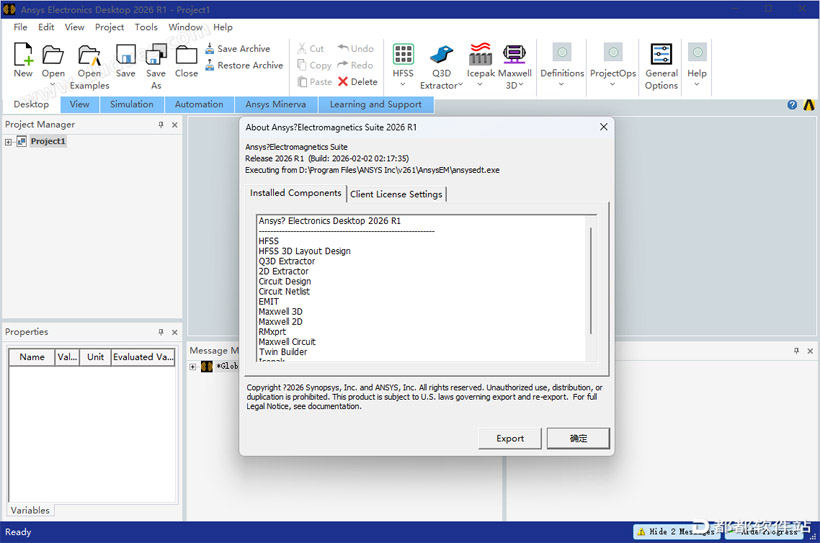Click the Export button in About dialog
The image size is (820, 543).
click(x=510, y=438)
